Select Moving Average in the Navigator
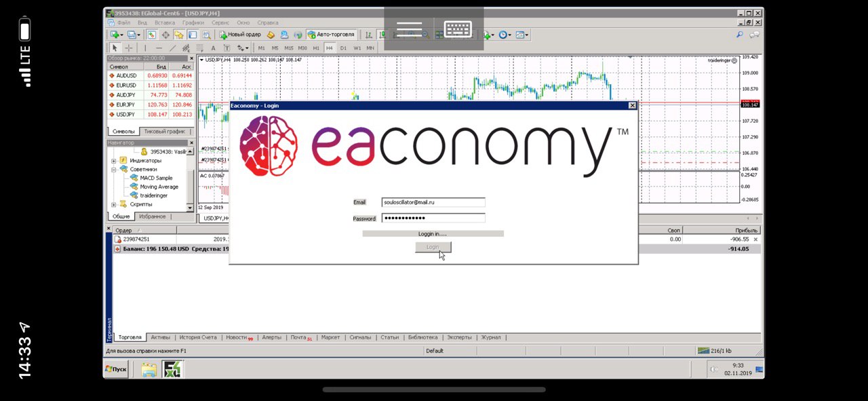This screenshot has height=401, width=868. click(x=159, y=187)
